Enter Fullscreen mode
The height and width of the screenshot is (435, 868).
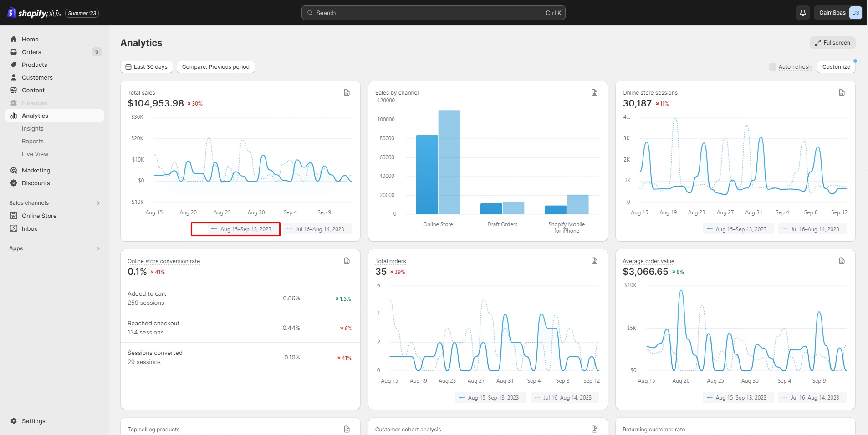pos(832,43)
